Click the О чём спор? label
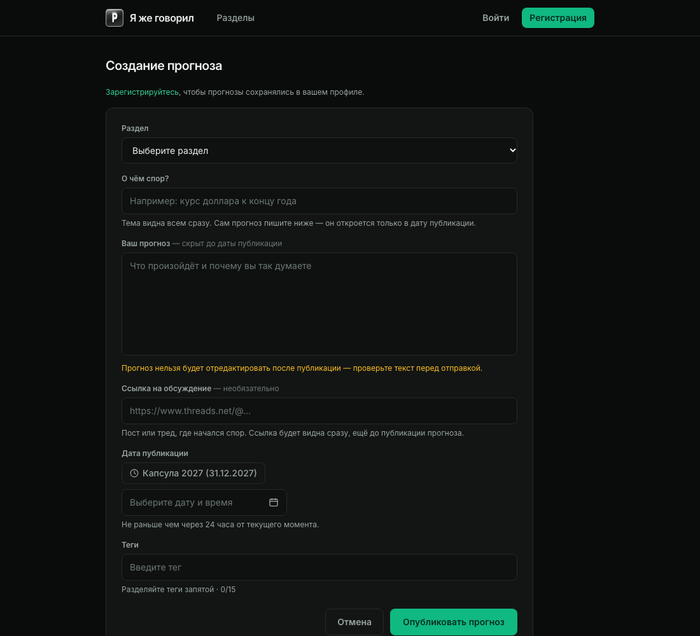This screenshot has height=636, width=700. coord(145,179)
